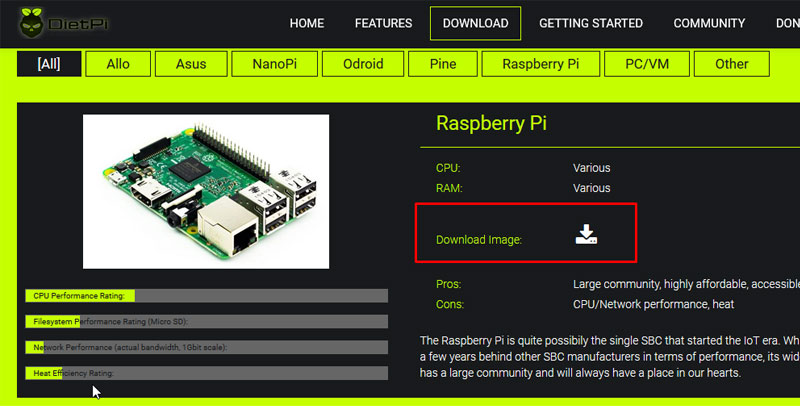The height and width of the screenshot is (406, 800).
Task: Click the Download Image: label
Action: (x=479, y=240)
